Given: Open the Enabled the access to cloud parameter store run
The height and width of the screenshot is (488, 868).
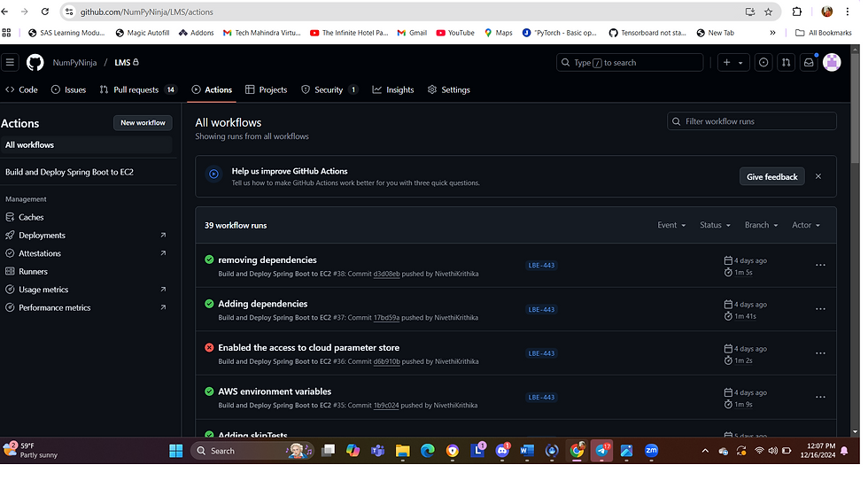Looking at the screenshot, I should point(308,347).
